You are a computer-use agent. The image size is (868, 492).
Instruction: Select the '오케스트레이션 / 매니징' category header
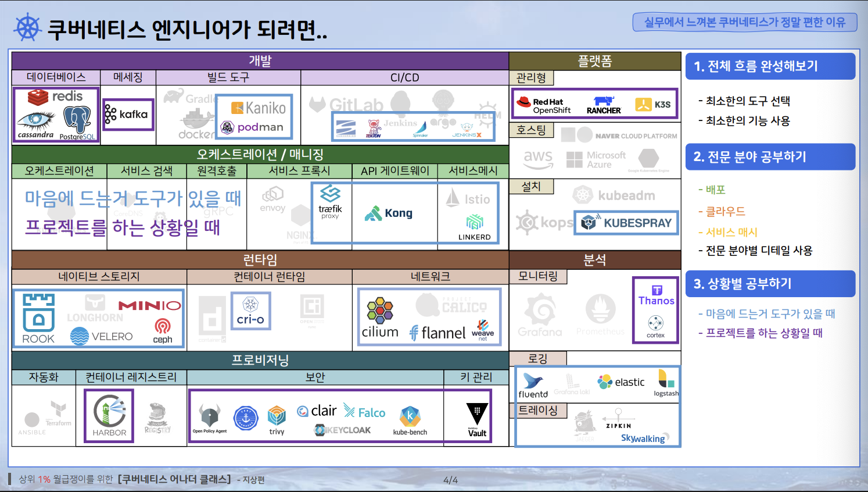(260, 155)
